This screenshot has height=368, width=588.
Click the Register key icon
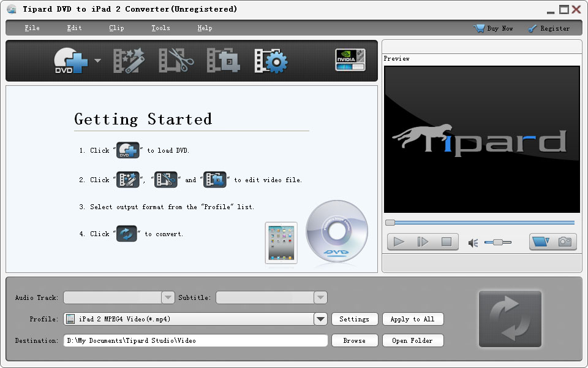coord(532,28)
